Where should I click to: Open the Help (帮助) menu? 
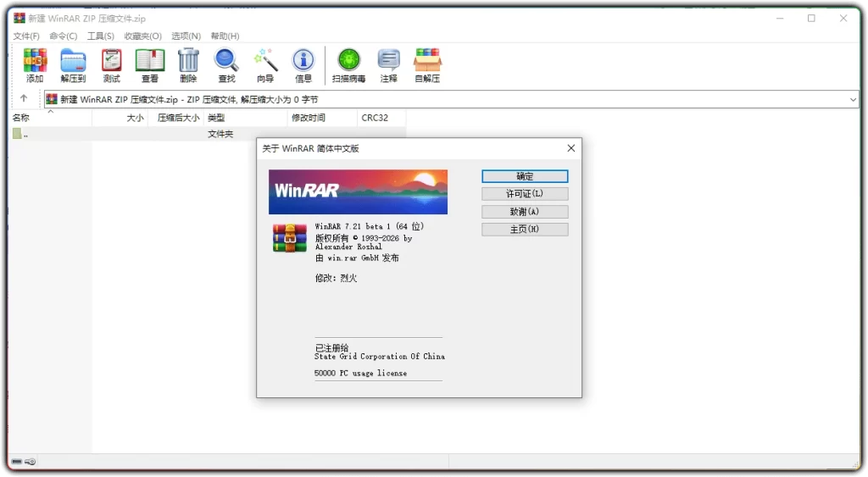pyautogui.click(x=225, y=36)
